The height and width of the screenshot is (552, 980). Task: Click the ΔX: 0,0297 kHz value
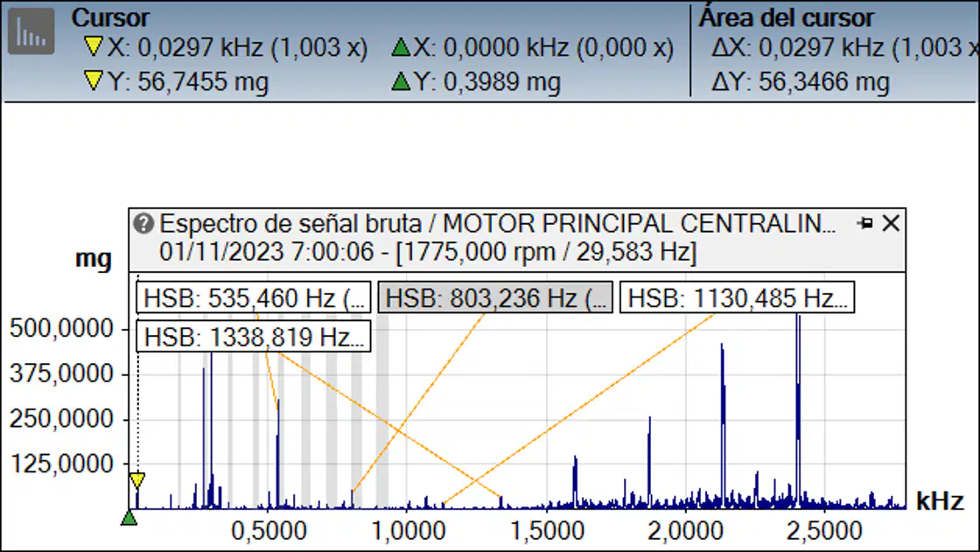(845, 47)
